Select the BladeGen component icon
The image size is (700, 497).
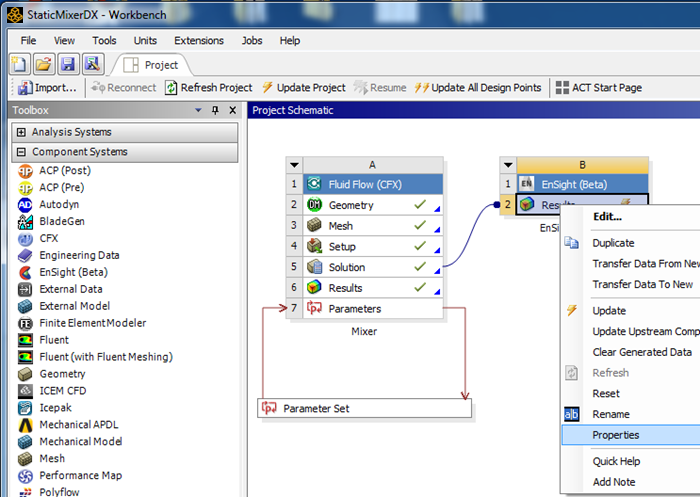point(25,221)
